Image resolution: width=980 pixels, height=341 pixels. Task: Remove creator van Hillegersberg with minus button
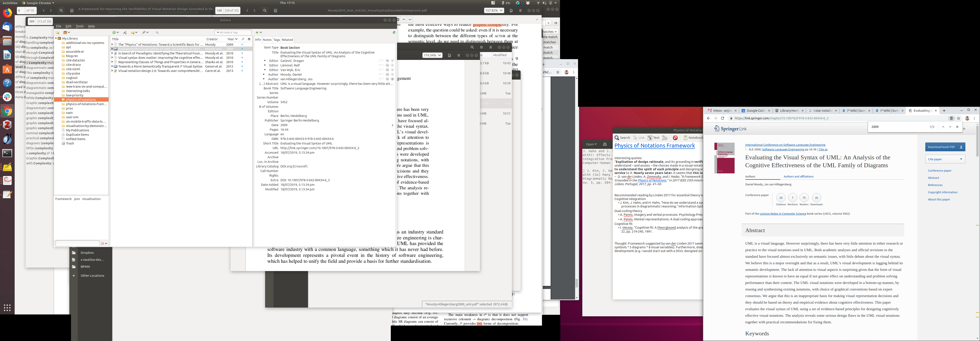click(x=387, y=79)
